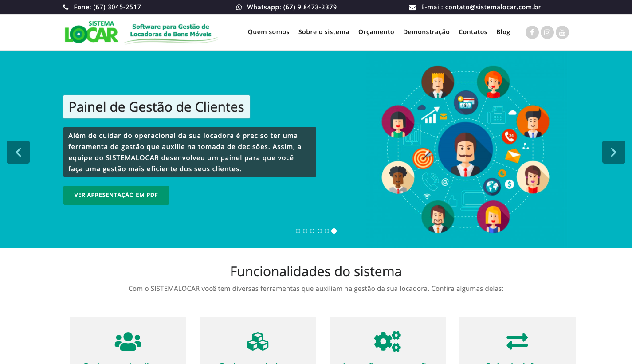Click the phone number (67) 3045-2517

click(x=117, y=7)
